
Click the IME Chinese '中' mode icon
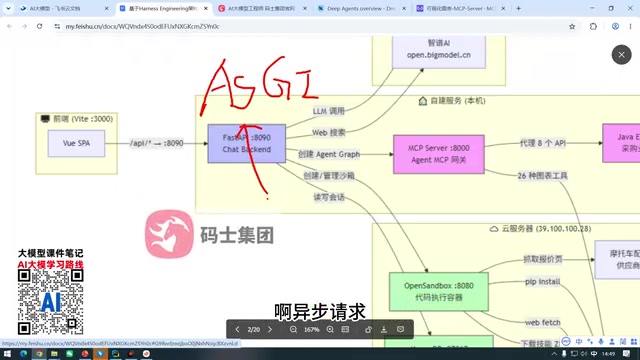pyautogui.click(x=579, y=342)
